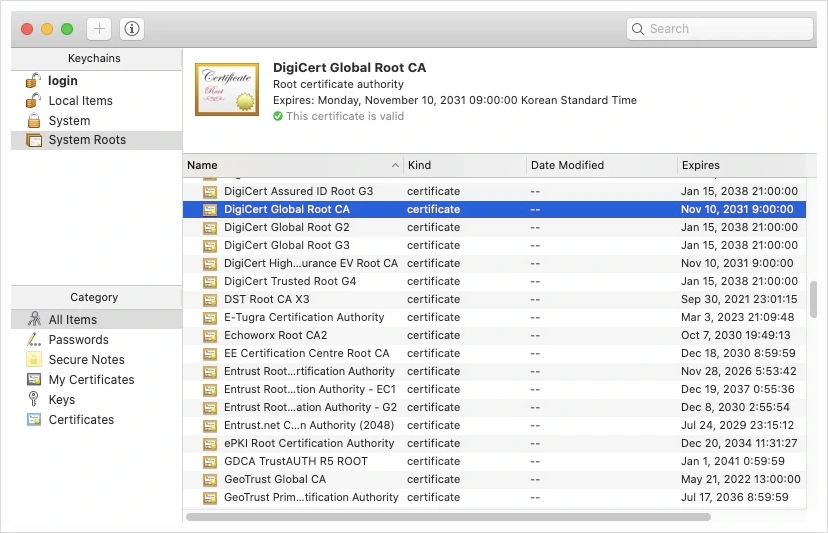This screenshot has width=828, height=533.
Task: Click the Local Items unlocked padlock icon
Action: point(33,100)
